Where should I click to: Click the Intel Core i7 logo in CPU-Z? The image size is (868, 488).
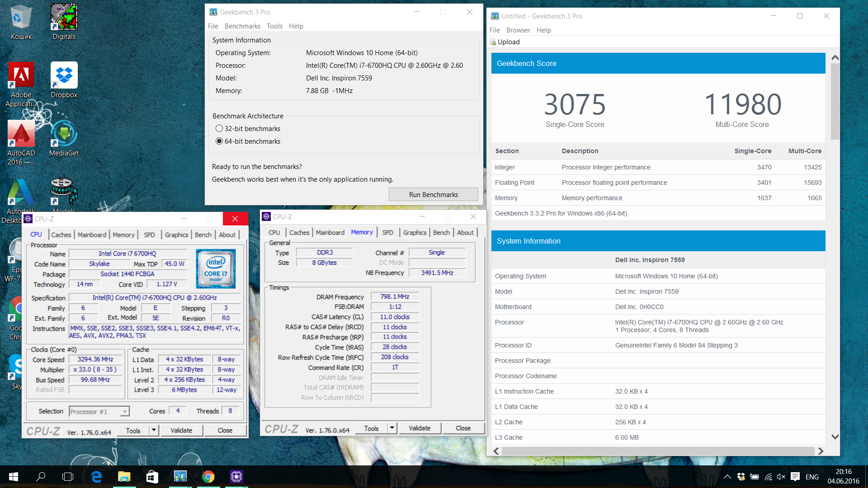pyautogui.click(x=216, y=268)
